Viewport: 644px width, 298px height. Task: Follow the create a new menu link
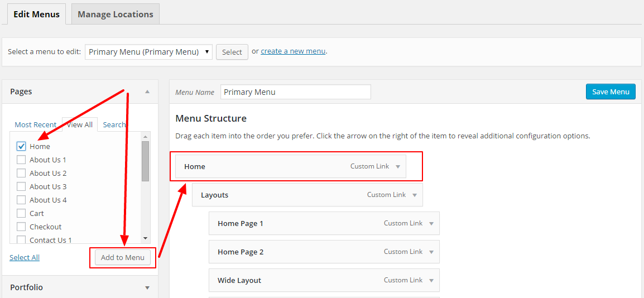pos(293,51)
